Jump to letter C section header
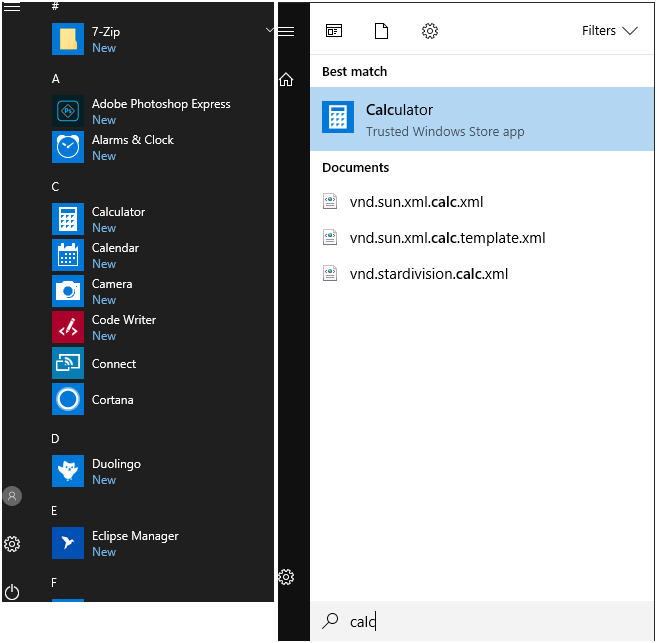The height and width of the screenshot is (643, 657). (x=56, y=186)
